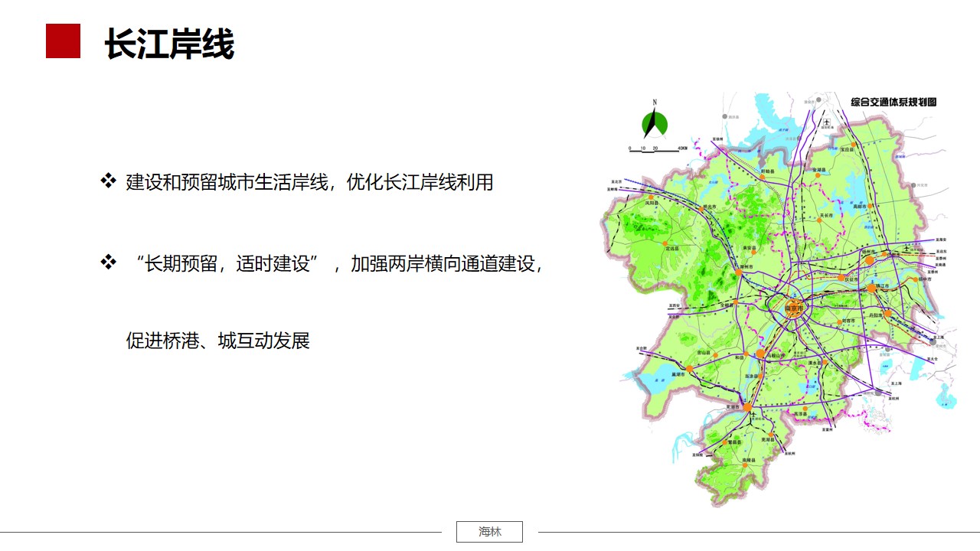Click the 芜湖市 orange city marker
Screen dimensions: 980x551
coord(746,407)
